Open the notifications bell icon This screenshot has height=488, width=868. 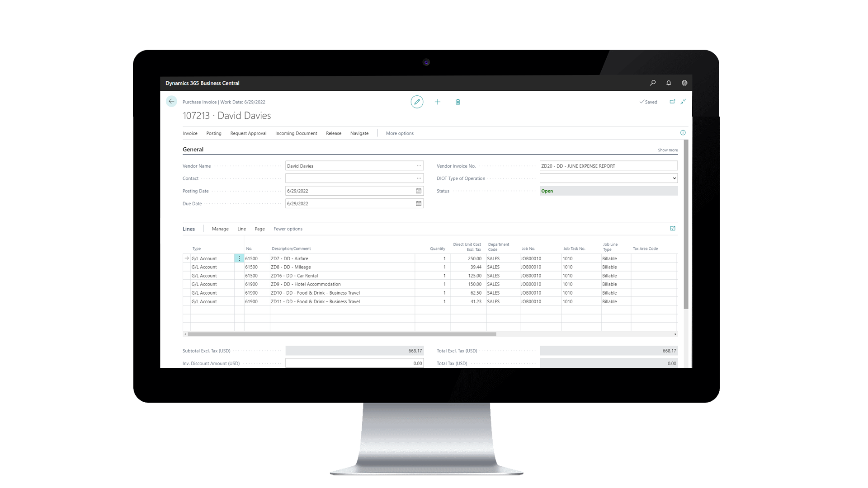[x=668, y=83]
